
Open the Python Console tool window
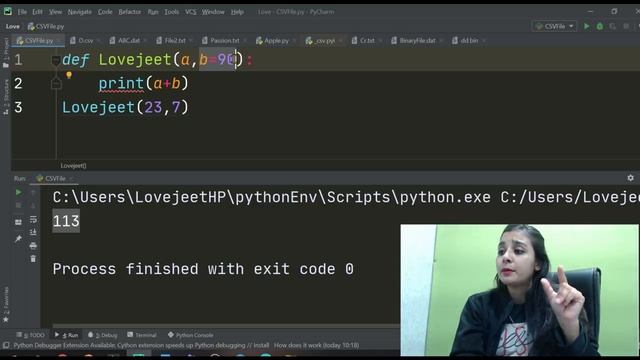pyautogui.click(x=191, y=335)
